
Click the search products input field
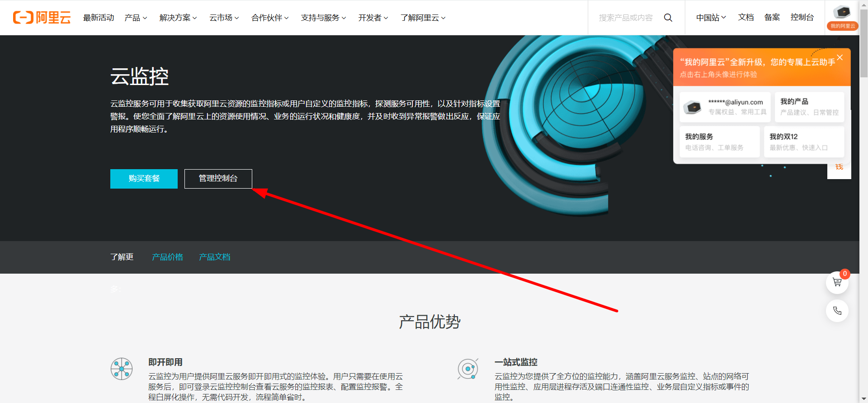tap(626, 18)
